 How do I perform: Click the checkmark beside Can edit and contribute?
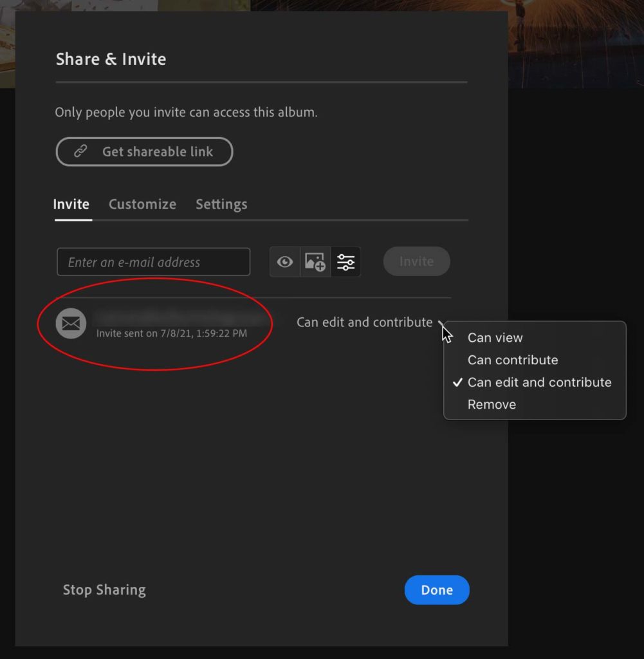point(457,382)
